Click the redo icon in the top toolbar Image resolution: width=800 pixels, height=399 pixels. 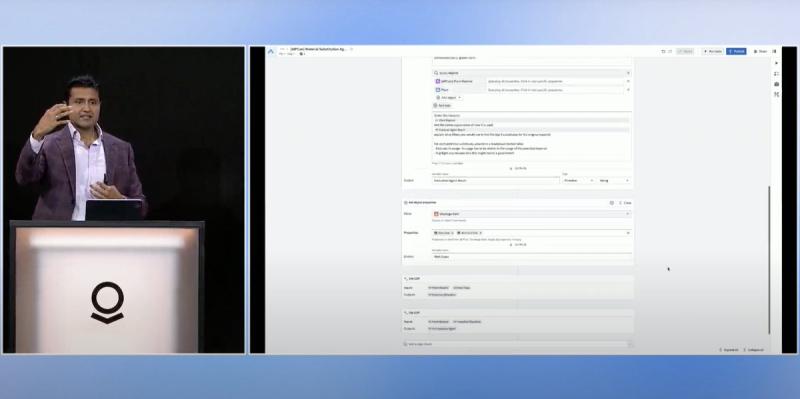(670, 52)
